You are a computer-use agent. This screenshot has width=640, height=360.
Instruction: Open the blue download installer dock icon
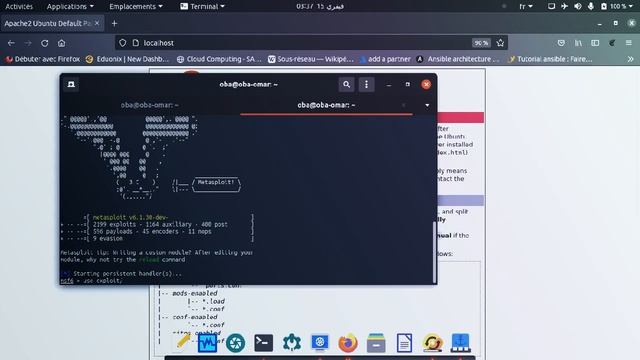coord(461,343)
